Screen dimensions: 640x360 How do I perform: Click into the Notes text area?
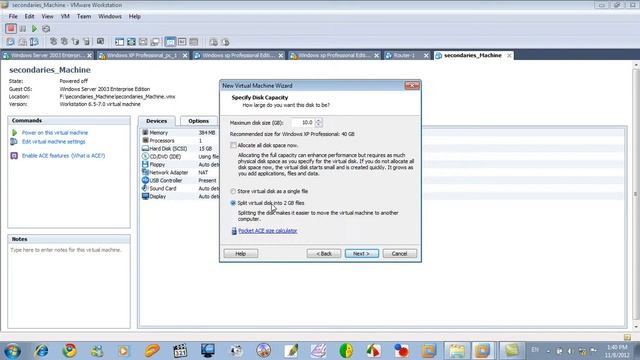pos(69,286)
